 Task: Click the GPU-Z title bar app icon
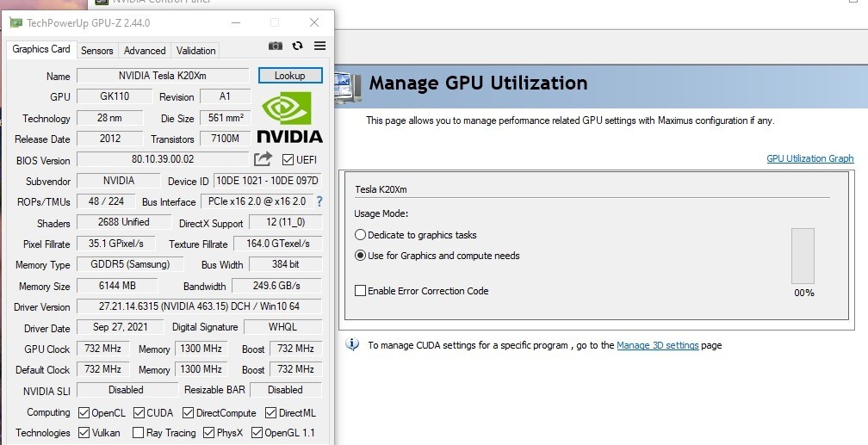pyautogui.click(x=16, y=22)
